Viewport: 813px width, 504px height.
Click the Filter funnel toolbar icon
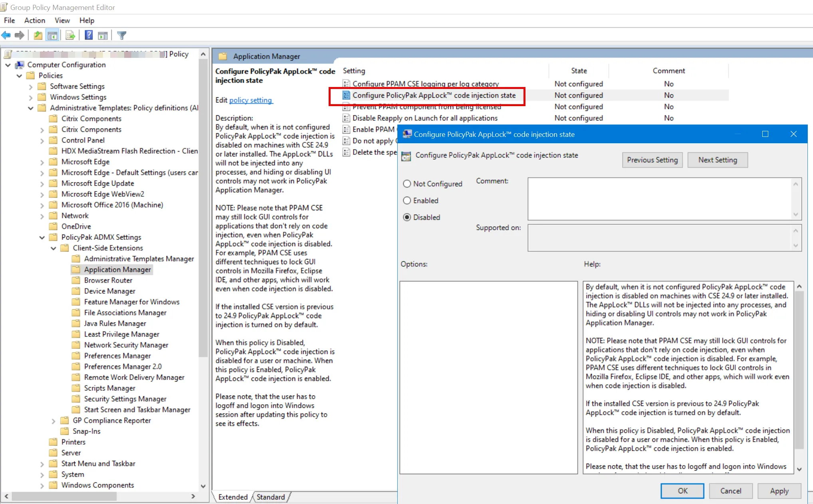pos(122,36)
